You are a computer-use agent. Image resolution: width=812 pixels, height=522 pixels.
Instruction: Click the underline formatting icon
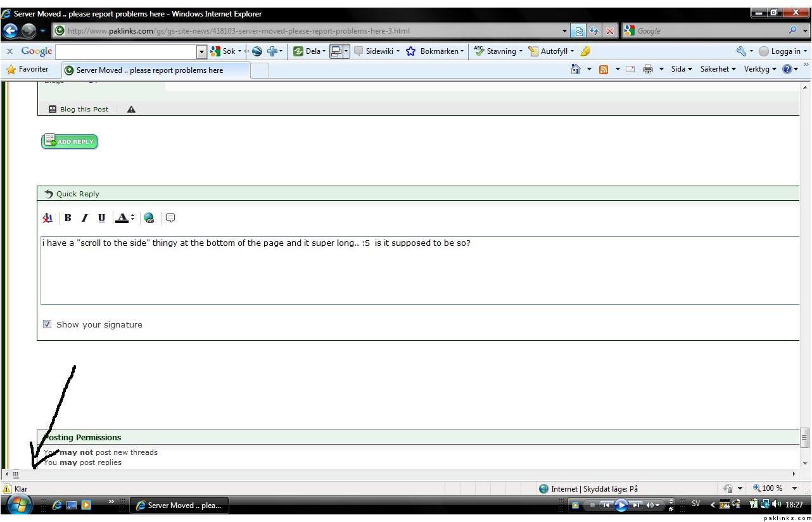click(x=101, y=218)
